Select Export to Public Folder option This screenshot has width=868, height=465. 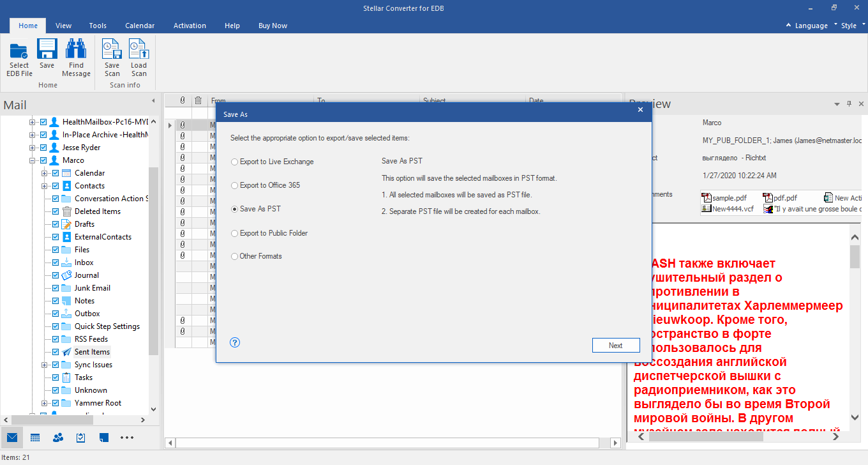coord(269,233)
